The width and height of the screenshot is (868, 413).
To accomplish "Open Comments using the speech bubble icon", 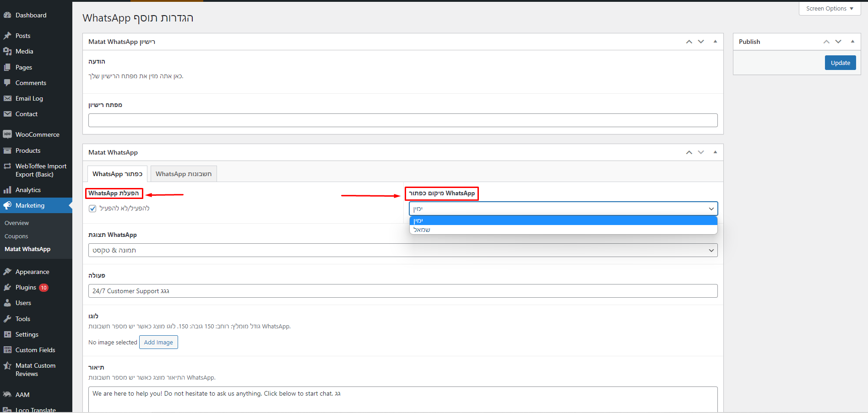I will click(7, 83).
